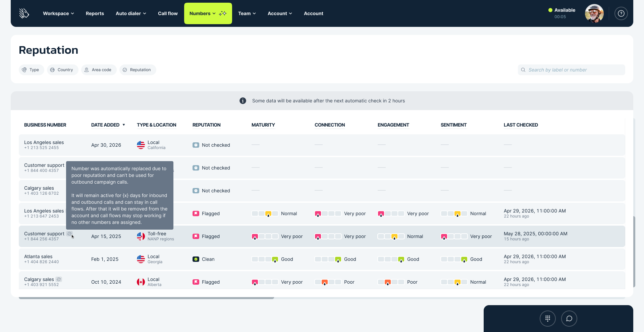Click the Sentiment column header
Image resolution: width=644 pixels, height=332 pixels.
453,125
